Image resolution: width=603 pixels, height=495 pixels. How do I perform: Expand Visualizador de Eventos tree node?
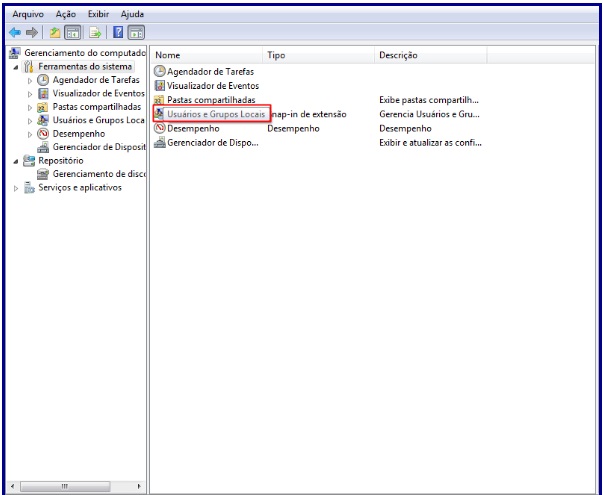30,94
